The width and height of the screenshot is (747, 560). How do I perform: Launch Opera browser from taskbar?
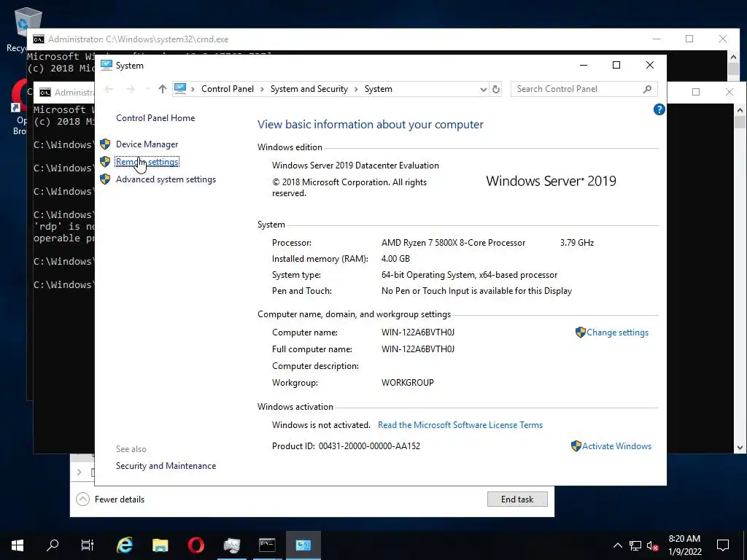196,545
